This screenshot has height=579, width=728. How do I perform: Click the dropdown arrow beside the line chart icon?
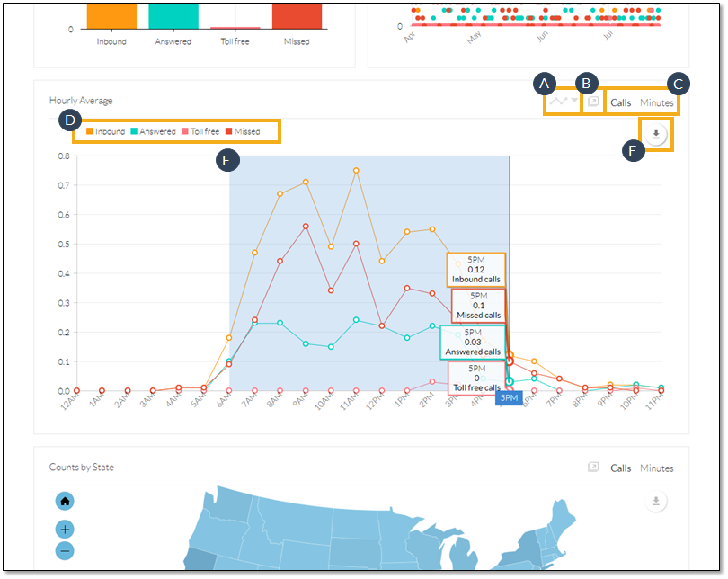574,102
